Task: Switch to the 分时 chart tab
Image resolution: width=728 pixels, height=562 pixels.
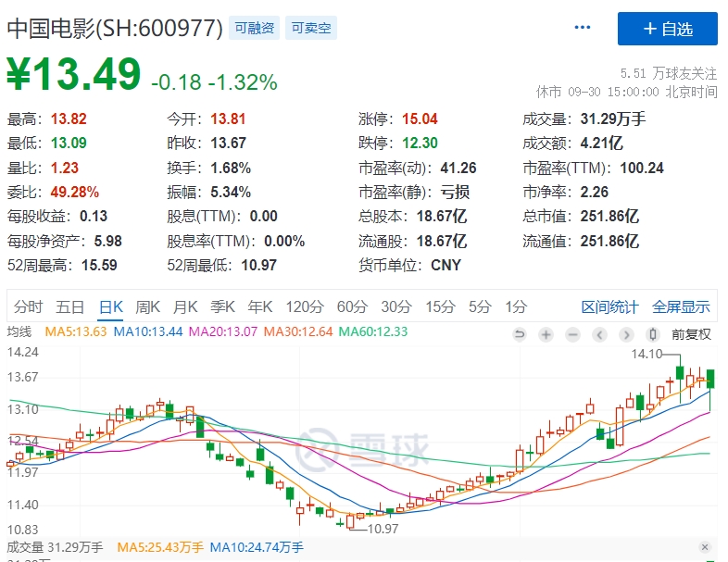Action: tap(28, 306)
